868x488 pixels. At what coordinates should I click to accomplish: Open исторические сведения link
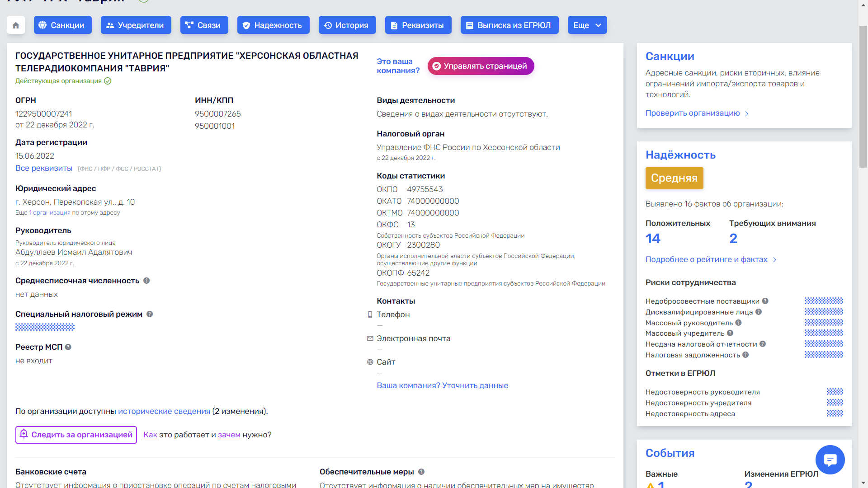(164, 411)
